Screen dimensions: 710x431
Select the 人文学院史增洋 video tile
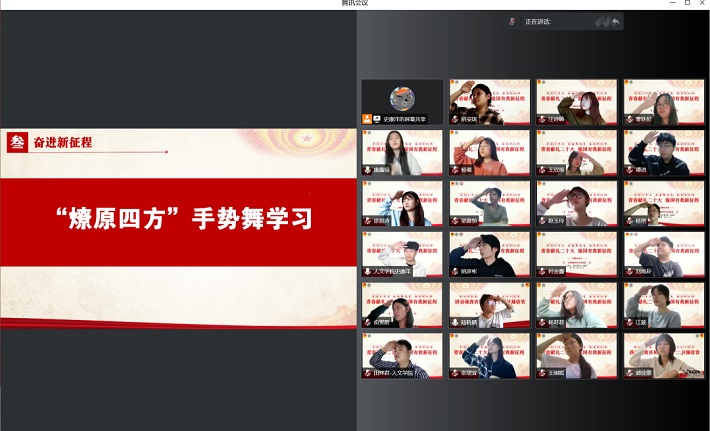click(402, 254)
